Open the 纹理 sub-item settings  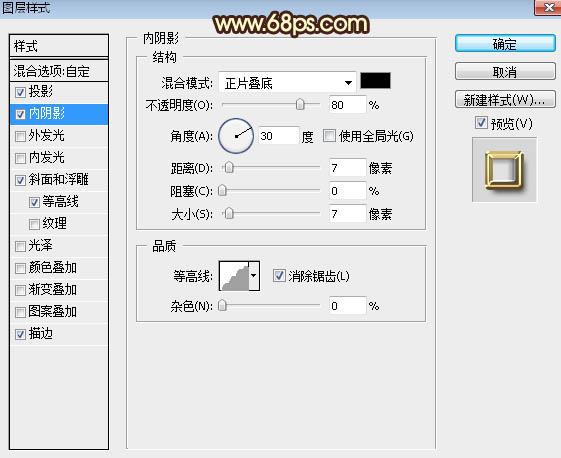click(59, 224)
